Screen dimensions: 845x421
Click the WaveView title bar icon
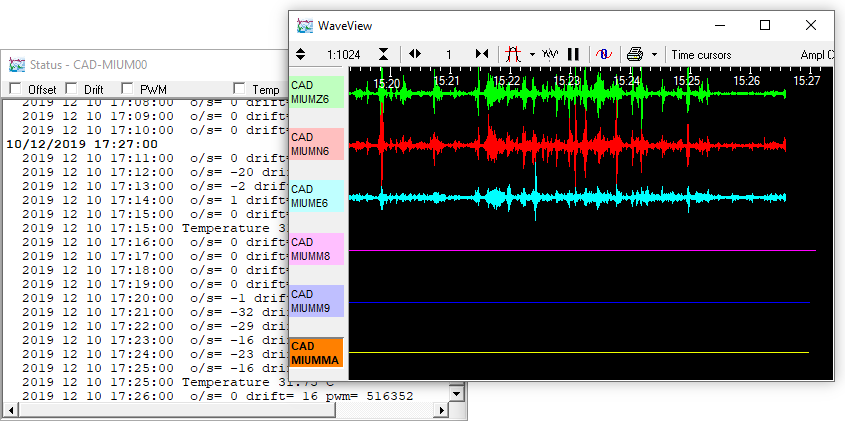pyautogui.click(x=305, y=25)
